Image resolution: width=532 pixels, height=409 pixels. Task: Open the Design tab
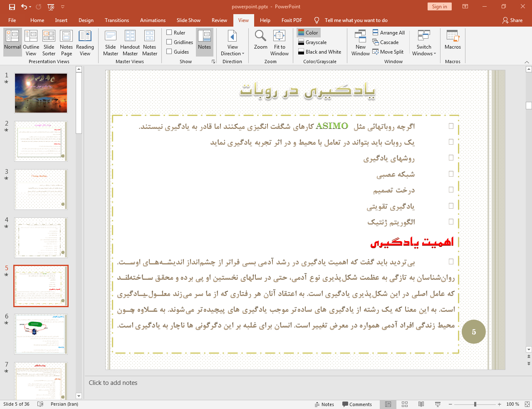(86, 20)
